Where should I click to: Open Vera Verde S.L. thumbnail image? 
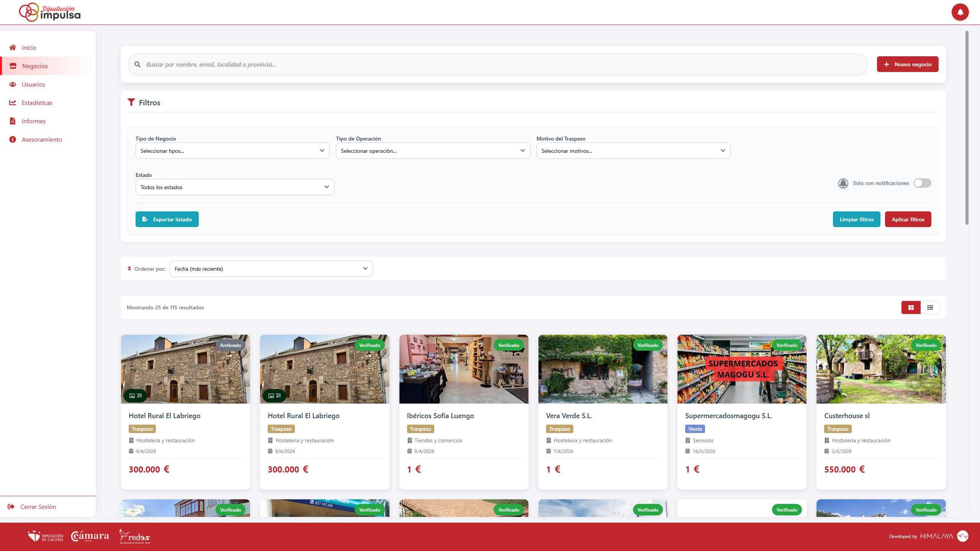(603, 369)
